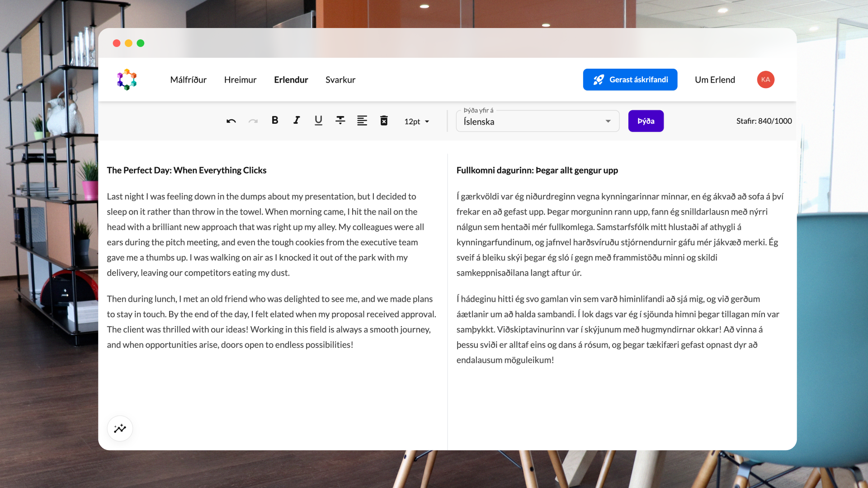Screen dimensions: 868x488
Task: Click the sparkle chart floating button
Action: point(120,428)
